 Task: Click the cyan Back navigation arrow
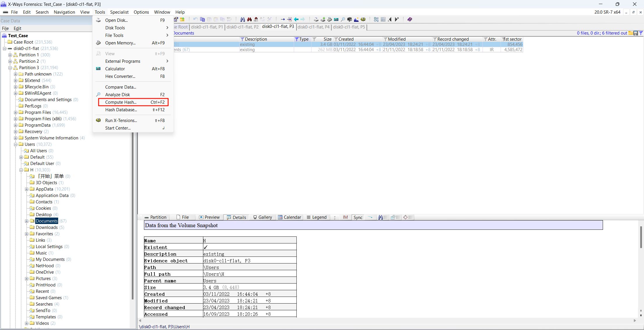[296, 19]
